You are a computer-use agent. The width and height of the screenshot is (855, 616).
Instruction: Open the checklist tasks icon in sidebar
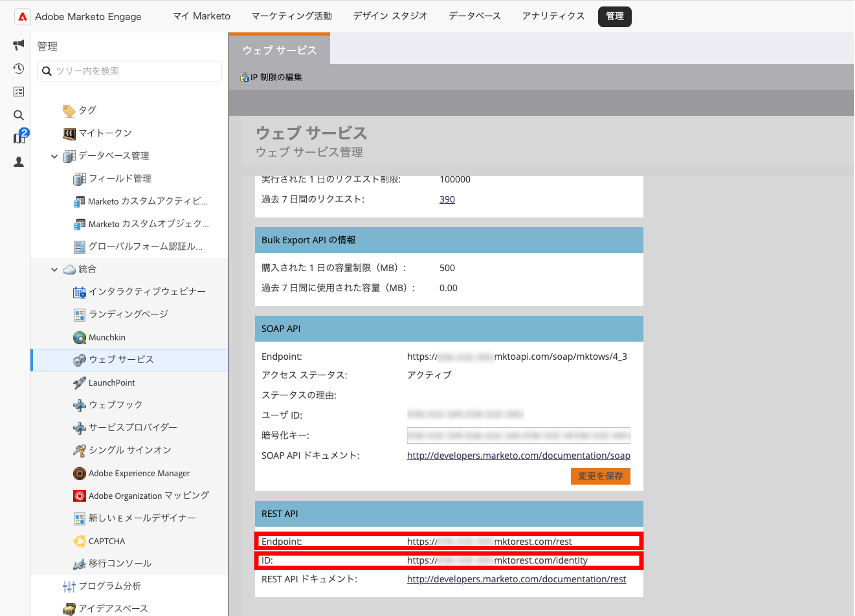coord(19,92)
